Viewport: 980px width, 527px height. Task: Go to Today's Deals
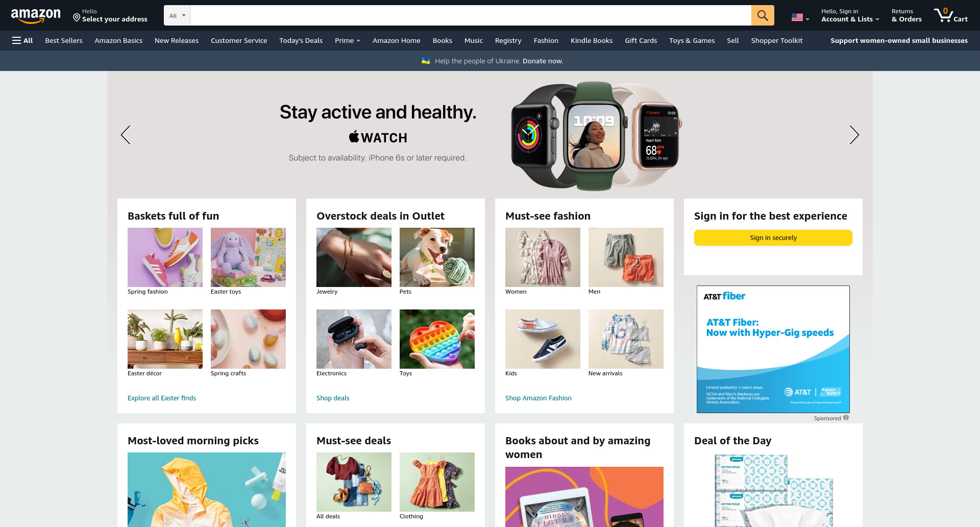pos(301,40)
